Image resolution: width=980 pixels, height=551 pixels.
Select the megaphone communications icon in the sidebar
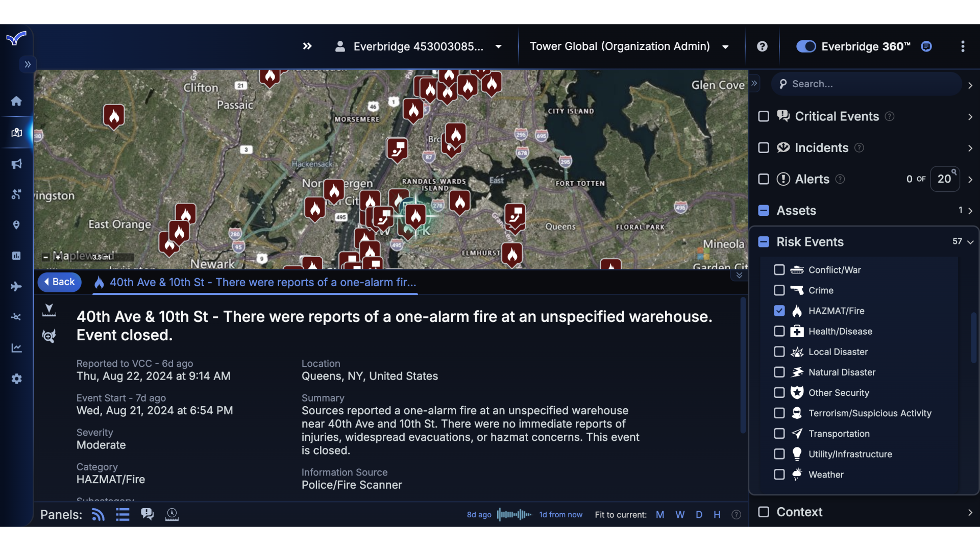tap(17, 164)
